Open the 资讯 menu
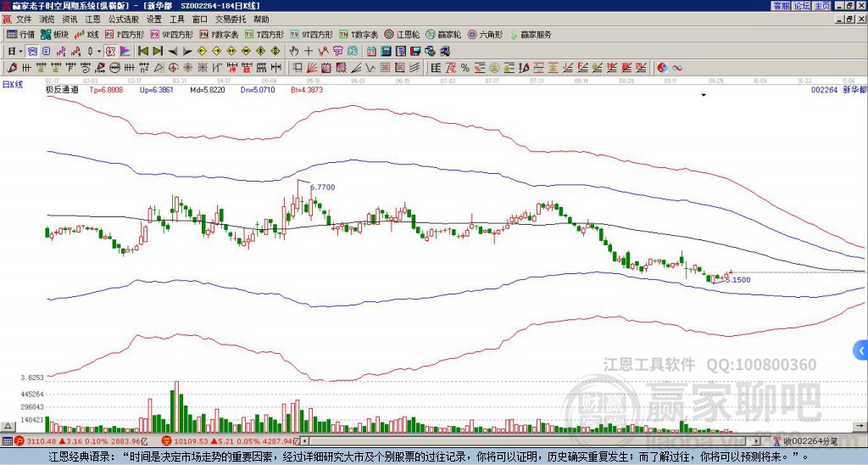 click(70, 20)
